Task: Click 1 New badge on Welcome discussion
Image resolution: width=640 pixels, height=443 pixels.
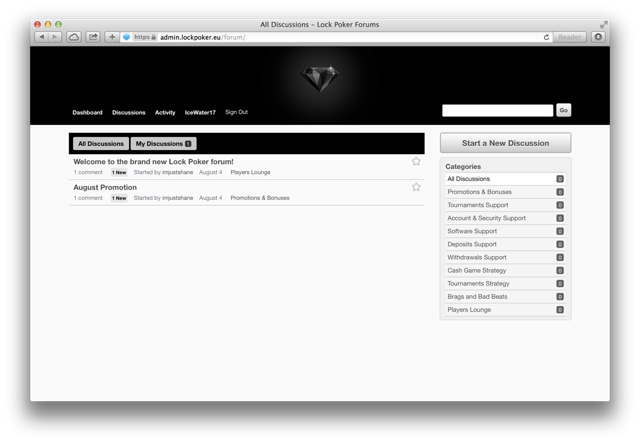Action: click(x=119, y=173)
